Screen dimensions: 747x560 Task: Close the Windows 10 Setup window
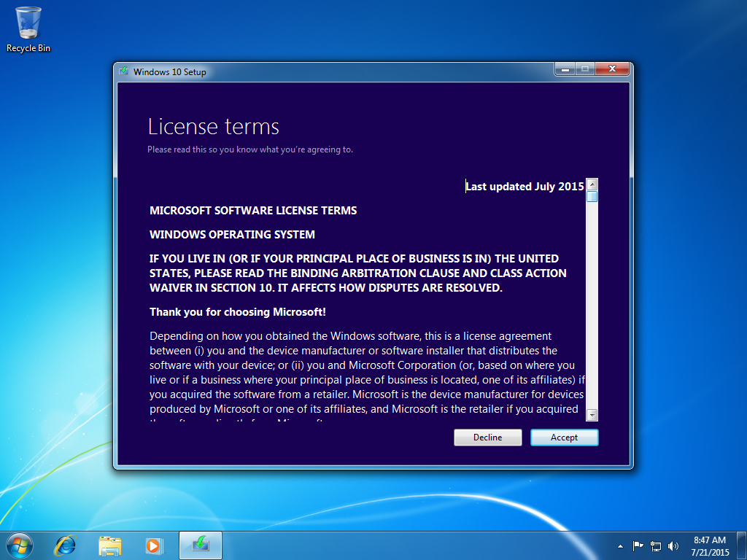[612, 69]
